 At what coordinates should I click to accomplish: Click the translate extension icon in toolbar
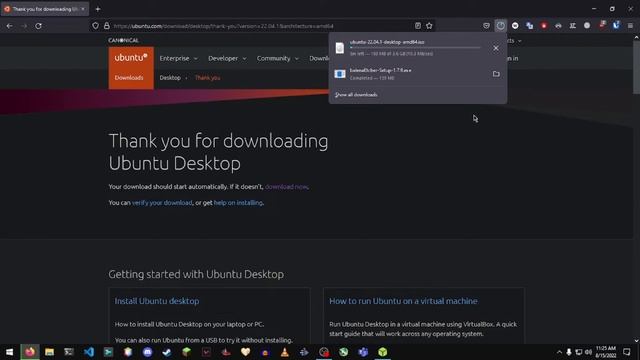pos(529,26)
